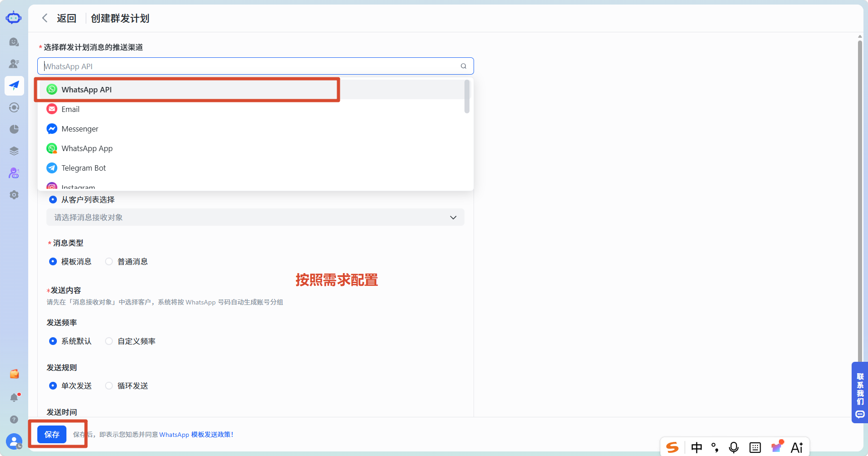Select Telegram Bot in channel list
Screen dimensions: 868x456
(x=255, y=168)
